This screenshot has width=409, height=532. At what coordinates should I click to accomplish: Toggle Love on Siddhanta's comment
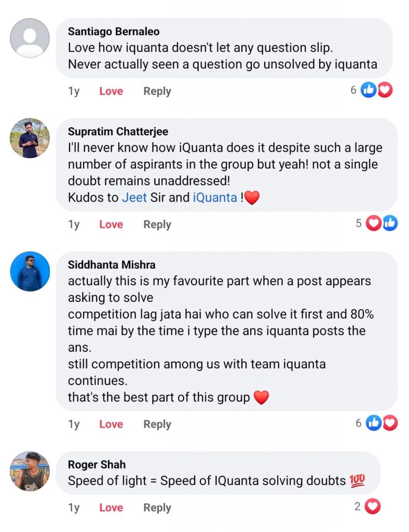tap(111, 424)
